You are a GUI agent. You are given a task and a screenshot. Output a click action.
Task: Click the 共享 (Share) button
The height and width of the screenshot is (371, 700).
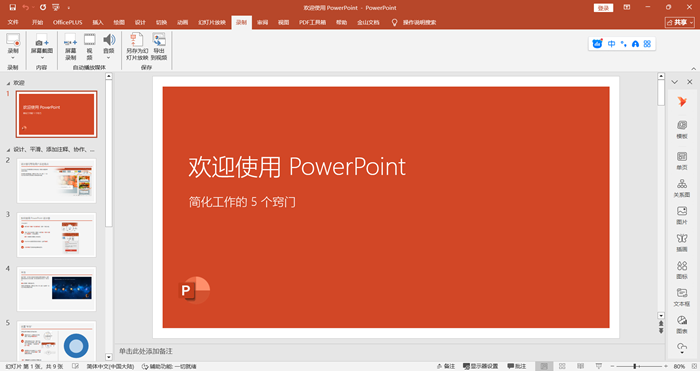tap(679, 22)
